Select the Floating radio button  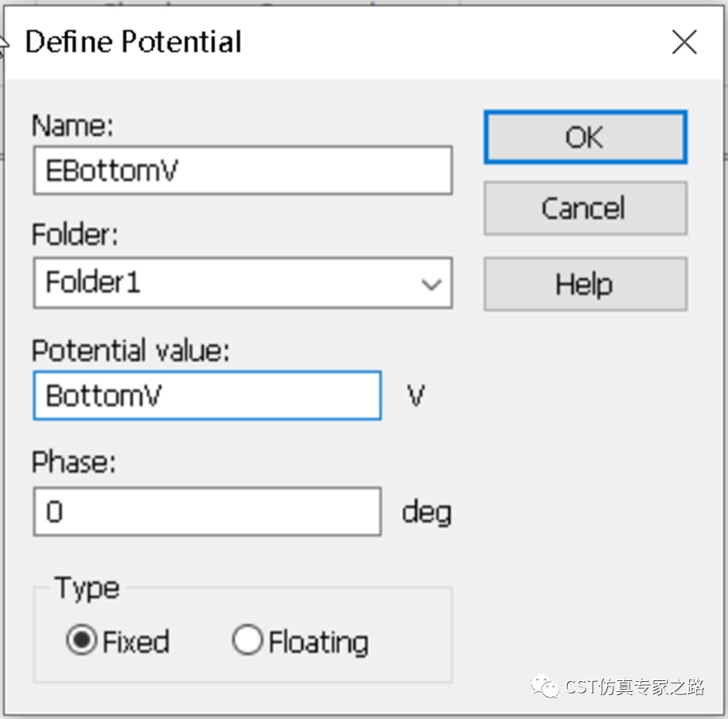pyautogui.click(x=248, y=639)
